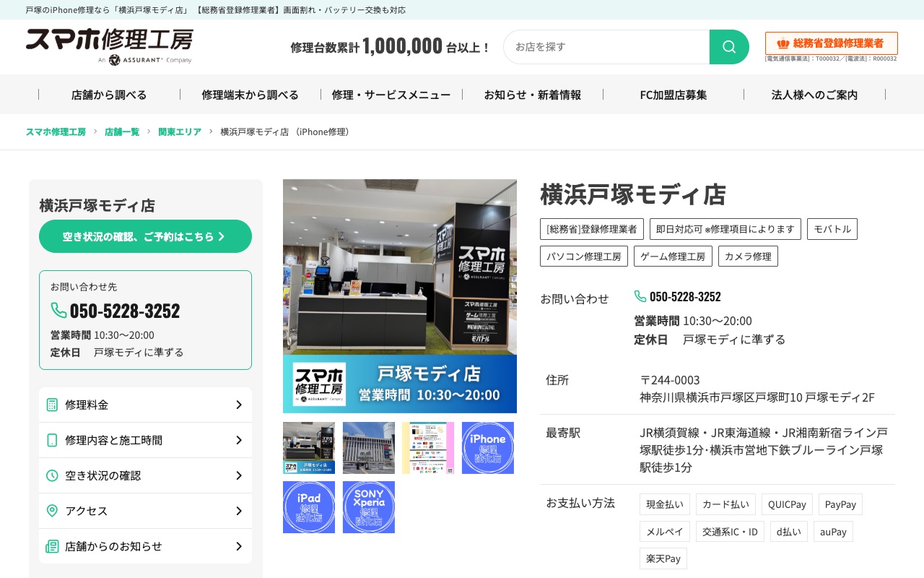Click the 横浜戸塚モディ店 main heading
924x578 pixels.
[x=633, y=194]
